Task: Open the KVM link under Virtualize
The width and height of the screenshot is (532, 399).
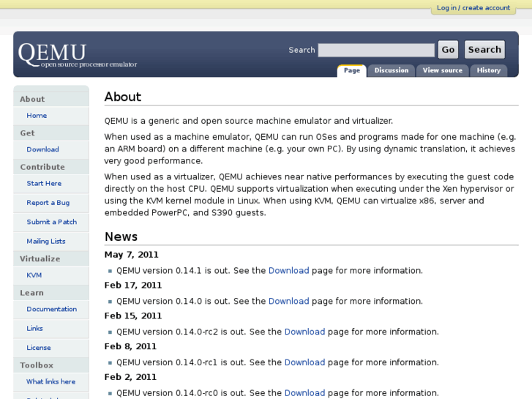Action: (34, 275)
